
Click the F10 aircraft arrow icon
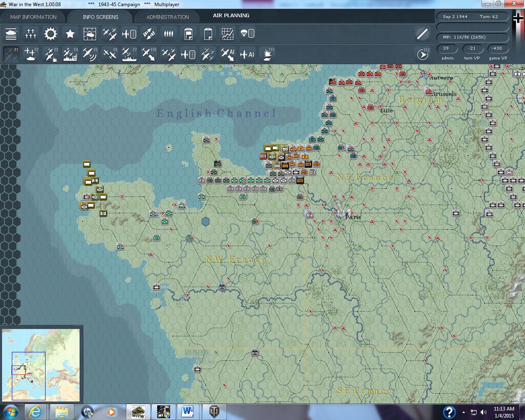click(x=149, y=54)
